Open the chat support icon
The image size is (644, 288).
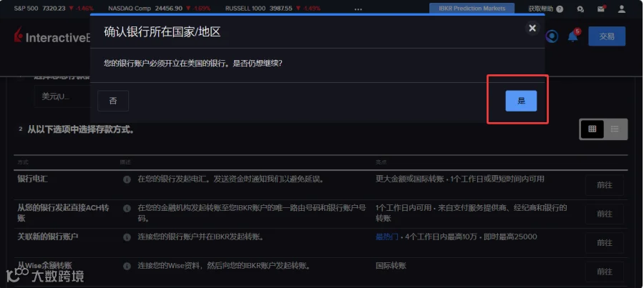(x=580, y=9)
